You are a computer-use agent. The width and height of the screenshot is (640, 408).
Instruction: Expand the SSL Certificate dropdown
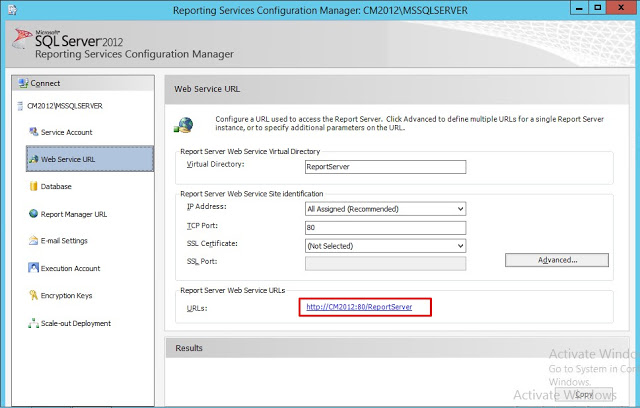point(385,245)
